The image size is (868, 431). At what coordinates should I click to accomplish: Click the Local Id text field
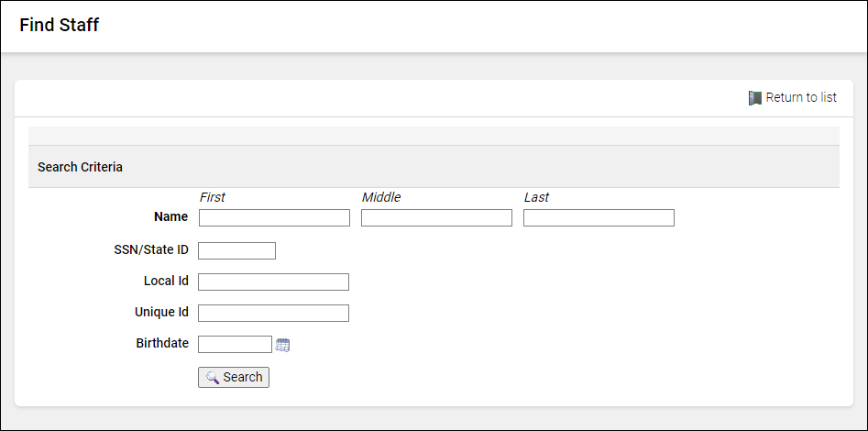273,282
